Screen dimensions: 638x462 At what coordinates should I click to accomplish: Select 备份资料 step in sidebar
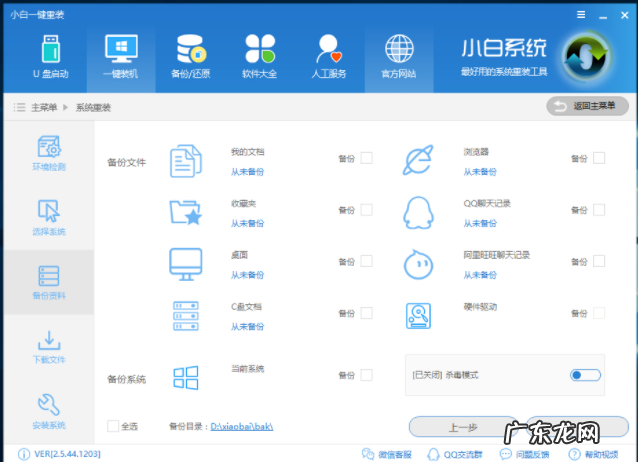pyautogui.click(x=49, y=282)
